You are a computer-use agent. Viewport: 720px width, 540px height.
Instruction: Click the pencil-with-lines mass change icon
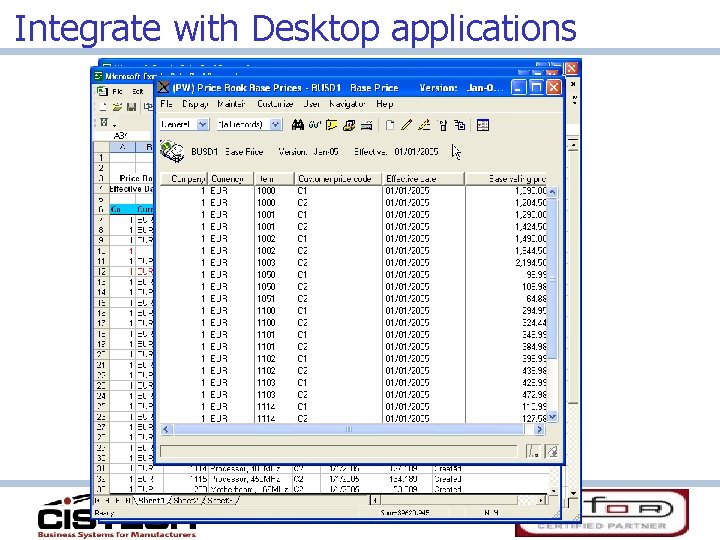pyautogui.click(x=424, y=125)
